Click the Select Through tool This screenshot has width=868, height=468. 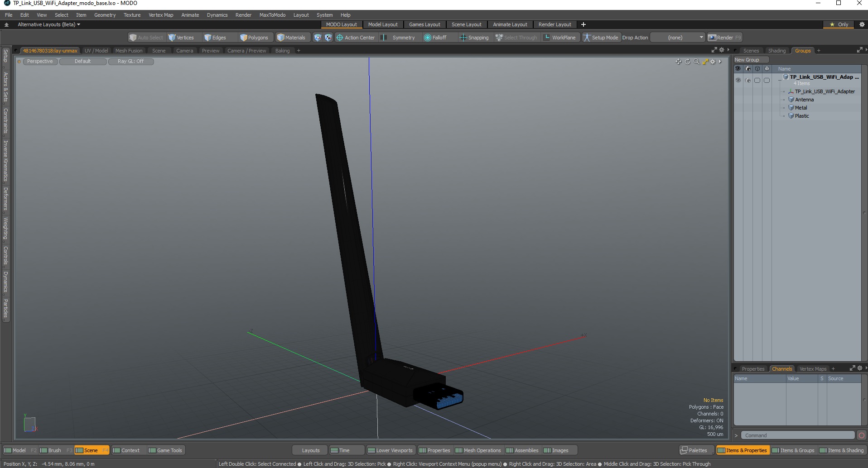point(516,38)
